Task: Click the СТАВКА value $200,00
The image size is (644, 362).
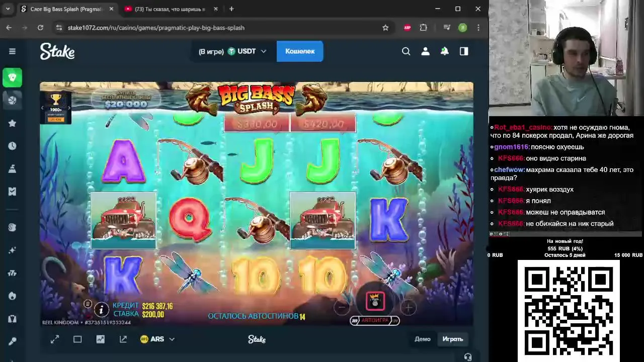Action: 153,315
